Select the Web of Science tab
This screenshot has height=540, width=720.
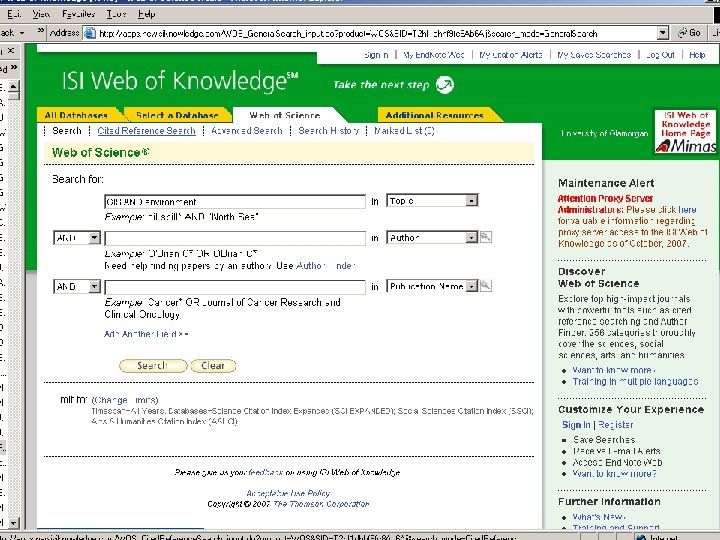[285, 115]
